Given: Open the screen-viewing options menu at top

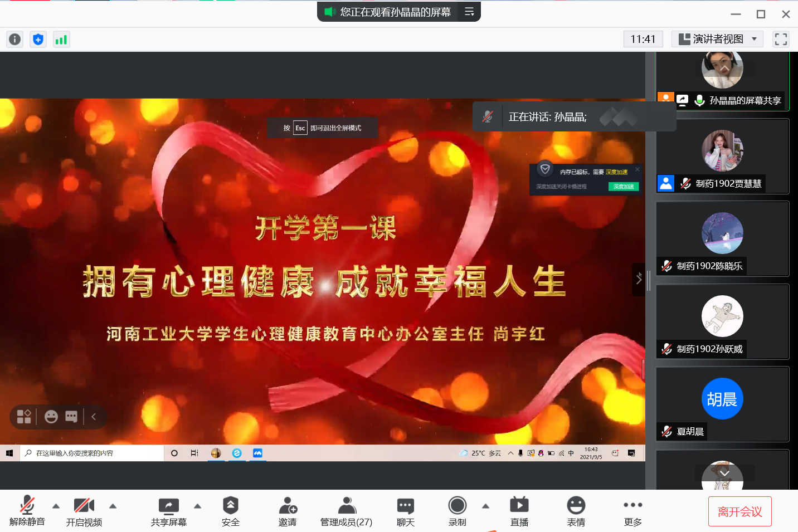Looking at the screenshot, I should click(x=469, y=12).
